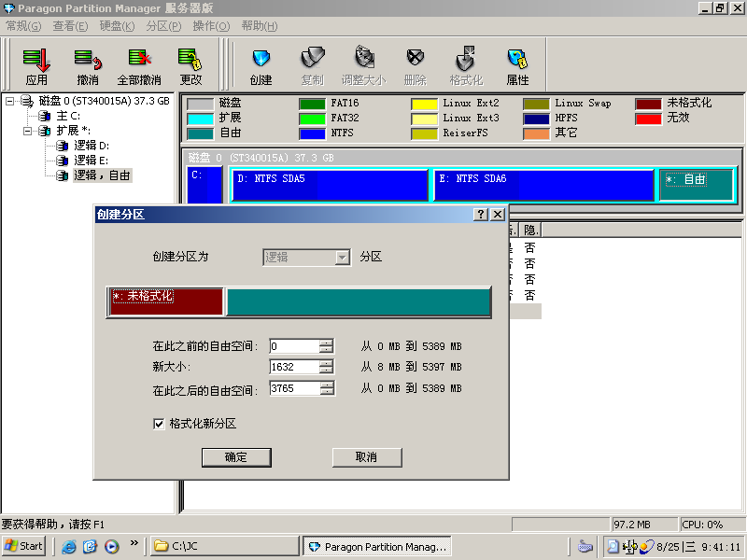Collapse the 扩展 tree node
Image resolution: width=747 pixels, height=560 pixels.
27,131
